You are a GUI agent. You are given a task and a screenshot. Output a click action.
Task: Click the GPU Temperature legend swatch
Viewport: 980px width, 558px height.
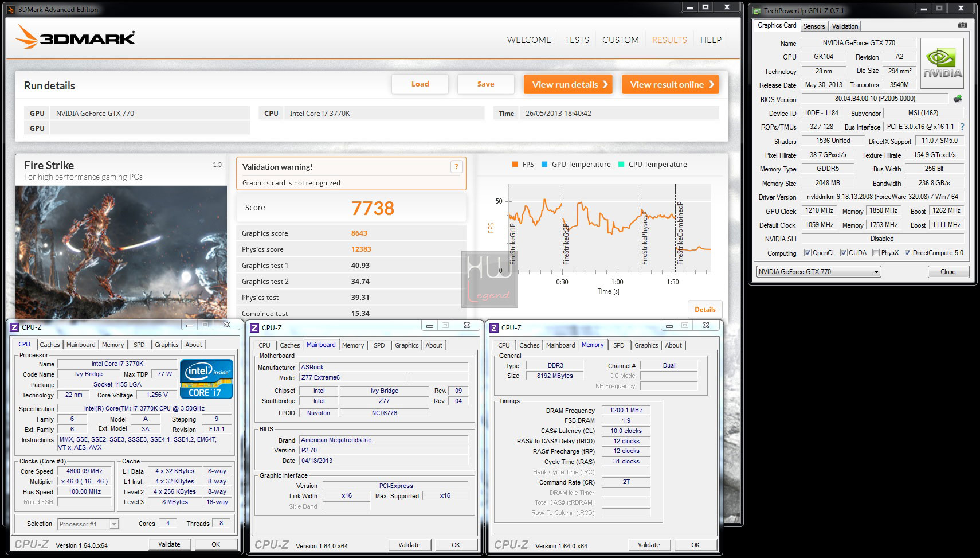[x=544, y=164]
